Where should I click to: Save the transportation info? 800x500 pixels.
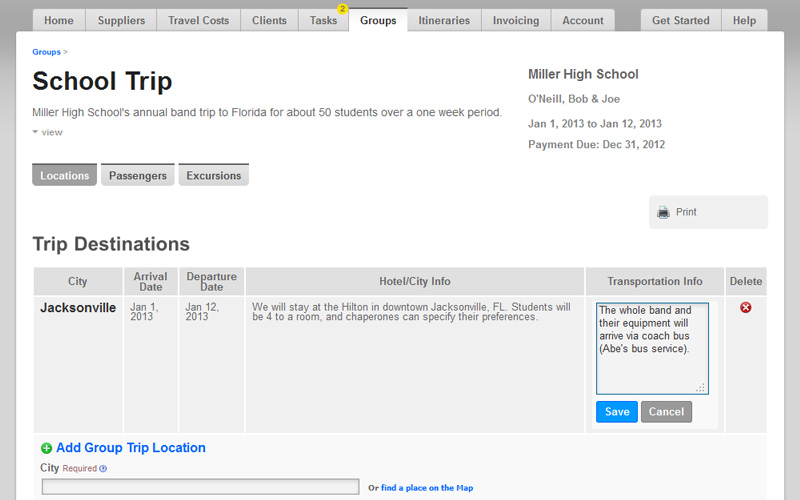[617, 412]
